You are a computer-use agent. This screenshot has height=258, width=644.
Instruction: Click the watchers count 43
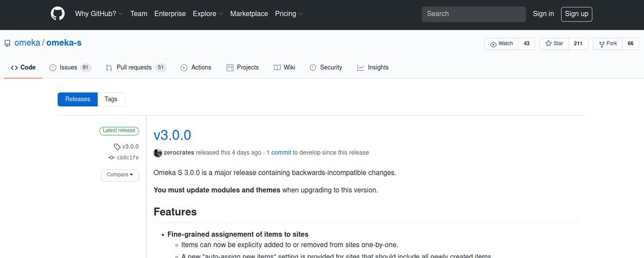[x=526, y=44]
